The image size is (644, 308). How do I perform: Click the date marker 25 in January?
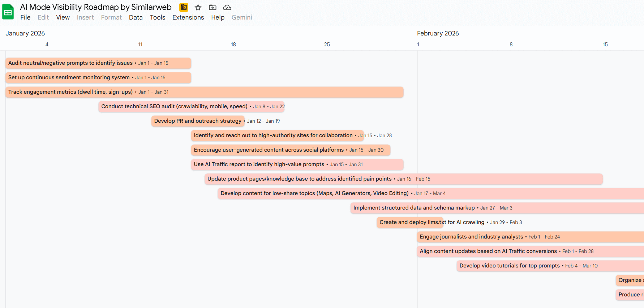(x=327, y=45)
